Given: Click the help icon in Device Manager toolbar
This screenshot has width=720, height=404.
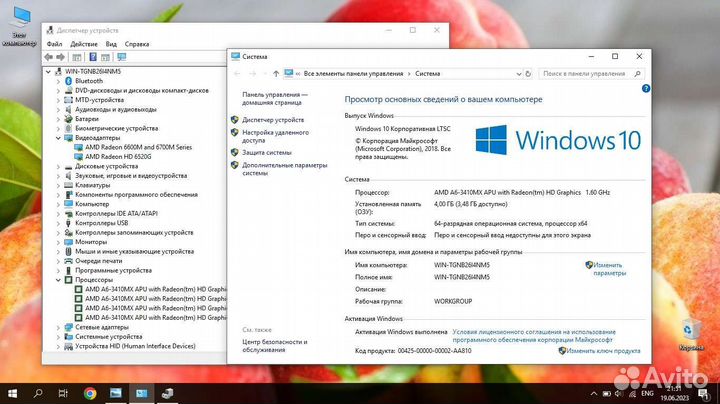Looking at the screenshot, I should (x=93, y=57).
